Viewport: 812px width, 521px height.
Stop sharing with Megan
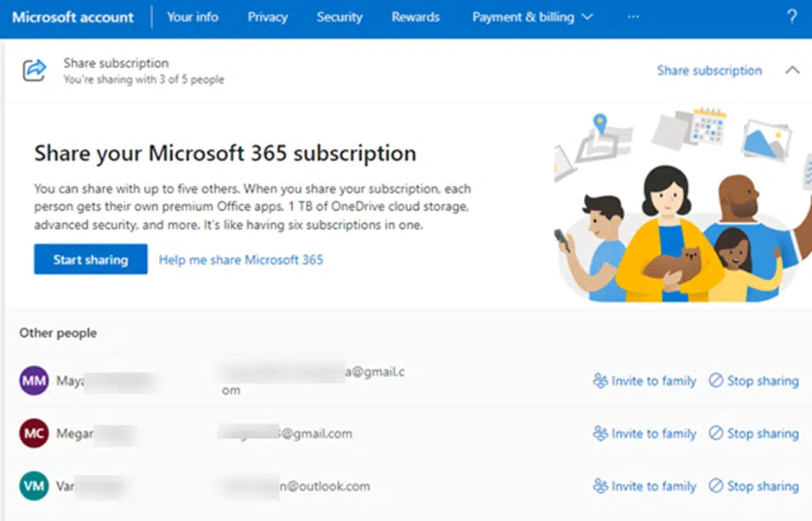pos(753,433)
